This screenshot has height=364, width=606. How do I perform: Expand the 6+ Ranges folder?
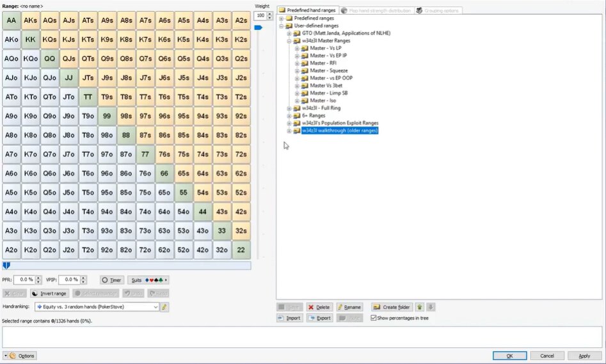pyautogui.click(x=289, y=116)
